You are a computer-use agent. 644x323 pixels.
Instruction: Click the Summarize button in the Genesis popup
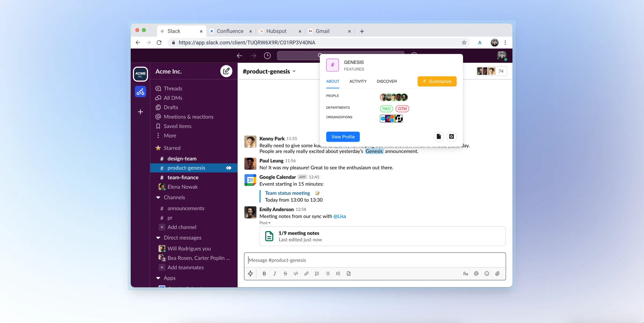coord(437,81)
